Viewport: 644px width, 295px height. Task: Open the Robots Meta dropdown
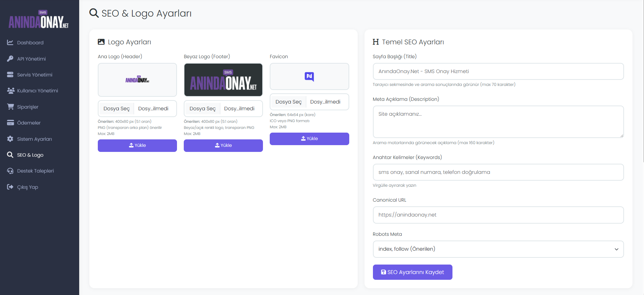pos(498,249)
